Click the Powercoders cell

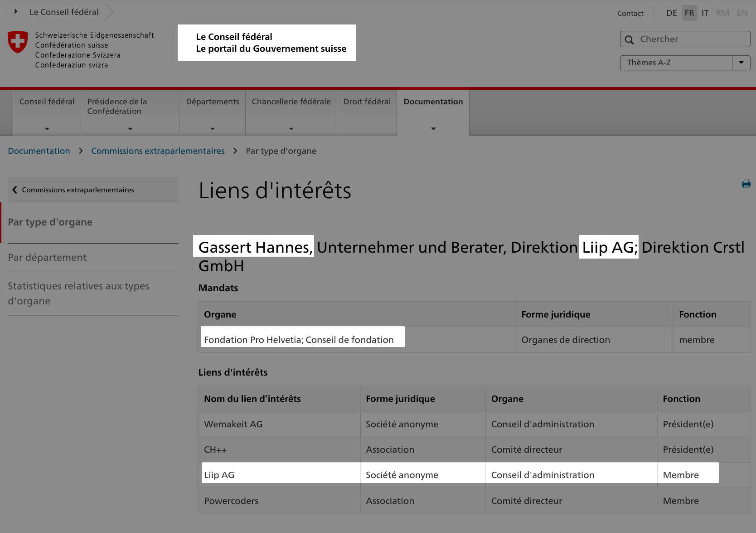click(x=279, y=500)
